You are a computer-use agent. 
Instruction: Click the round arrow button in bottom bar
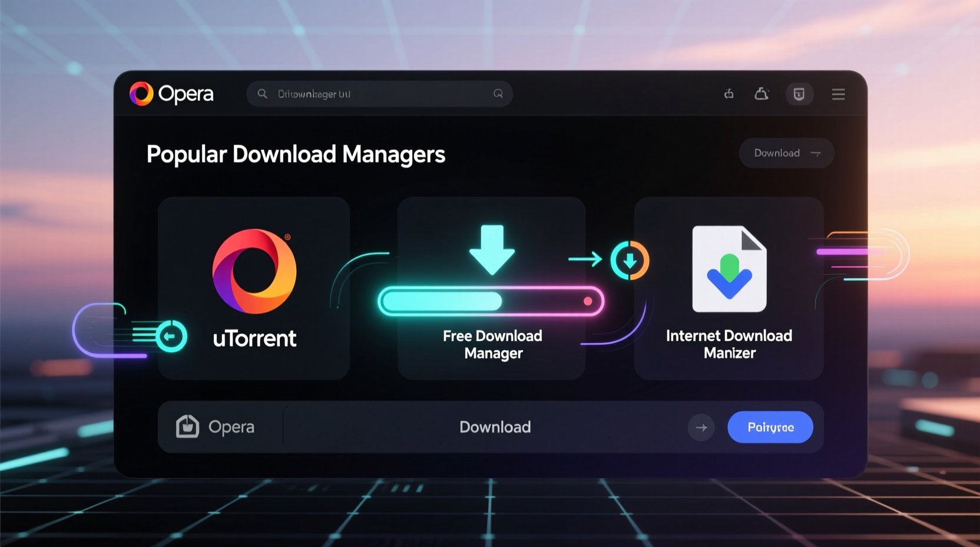pos(701,427)
